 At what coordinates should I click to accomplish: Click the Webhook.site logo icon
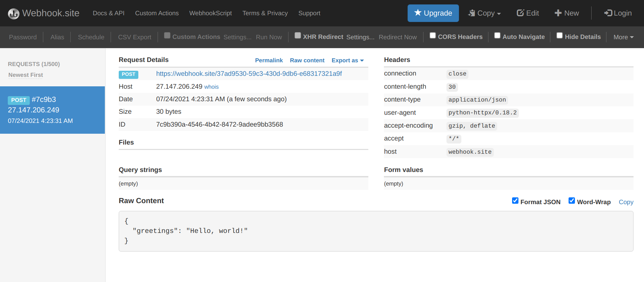(x=14, y=14)
